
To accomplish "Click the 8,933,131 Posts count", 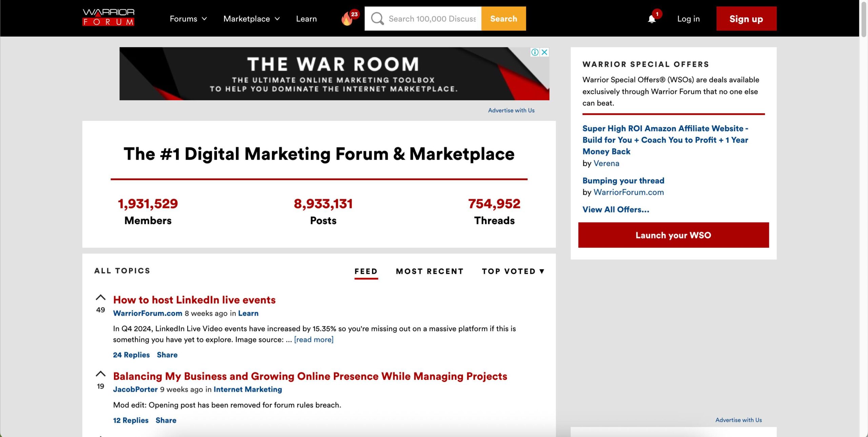I will pos(323,204).
